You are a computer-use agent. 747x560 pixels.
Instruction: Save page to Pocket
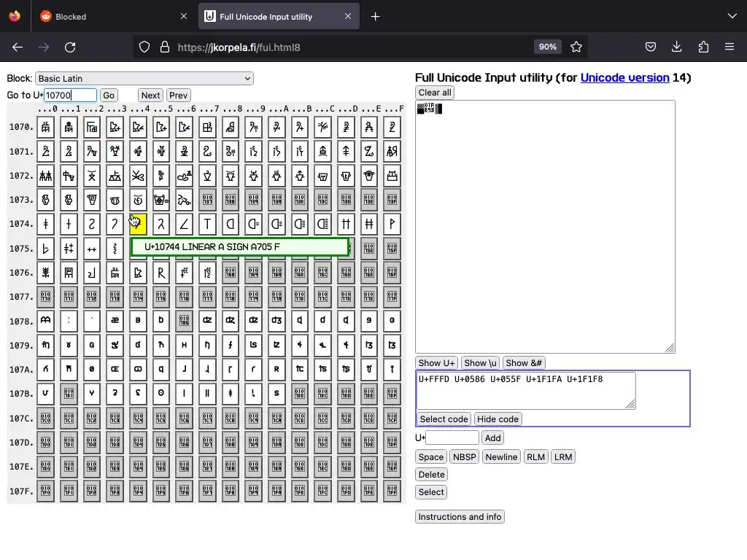pyautogui.click(x=650, y=47)
